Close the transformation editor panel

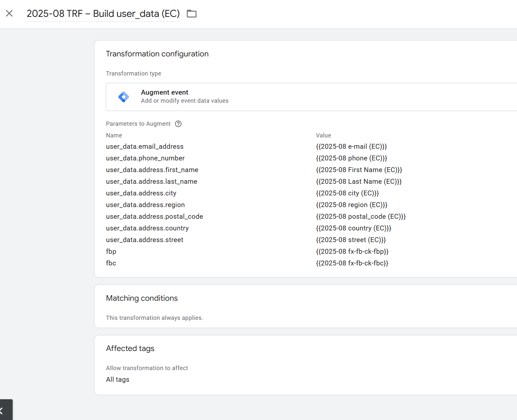(x=9, y=13)
